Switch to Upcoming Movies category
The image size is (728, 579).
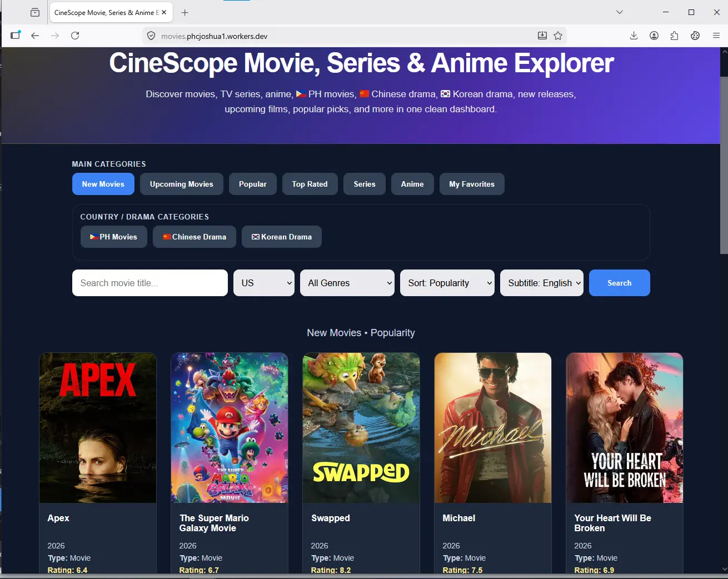point(182,184)
